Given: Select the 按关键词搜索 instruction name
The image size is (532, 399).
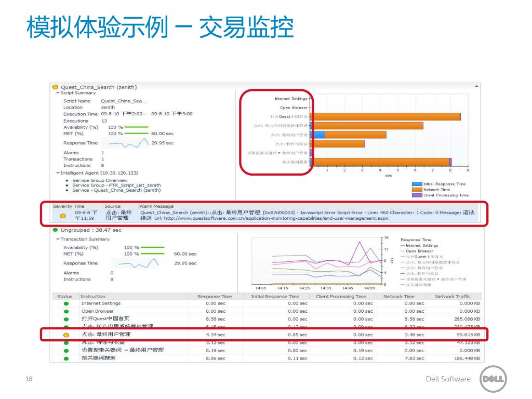Looking at the screenshot, I should click(x=98, y=358).
